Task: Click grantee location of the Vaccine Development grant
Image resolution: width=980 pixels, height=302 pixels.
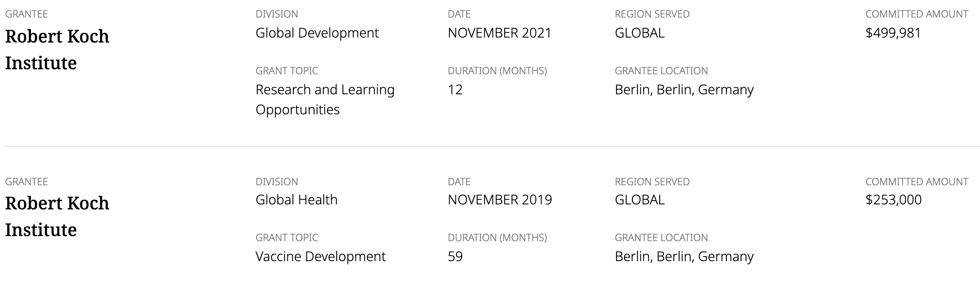Action: [x=684, y=257]
